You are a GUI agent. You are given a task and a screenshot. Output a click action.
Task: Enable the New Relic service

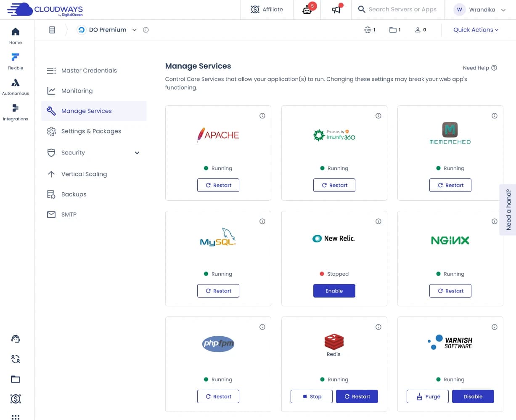point(334,291)
